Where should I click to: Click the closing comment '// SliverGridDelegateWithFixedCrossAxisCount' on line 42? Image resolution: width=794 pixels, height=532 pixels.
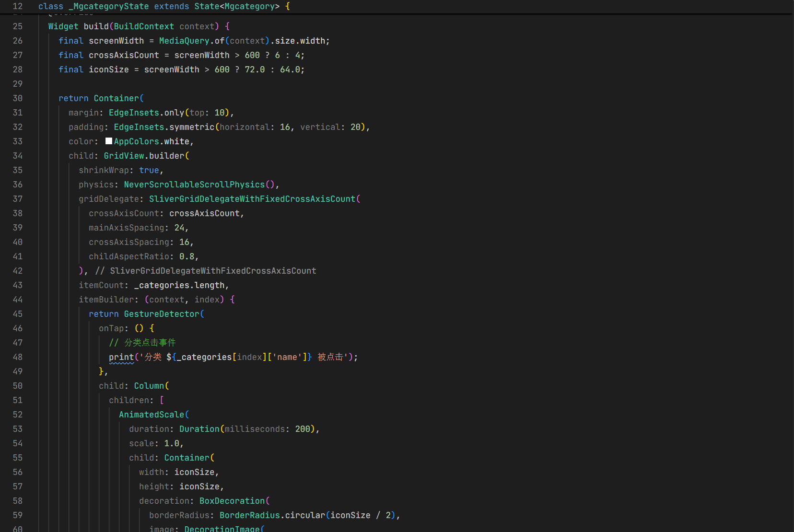coord(206,271)
